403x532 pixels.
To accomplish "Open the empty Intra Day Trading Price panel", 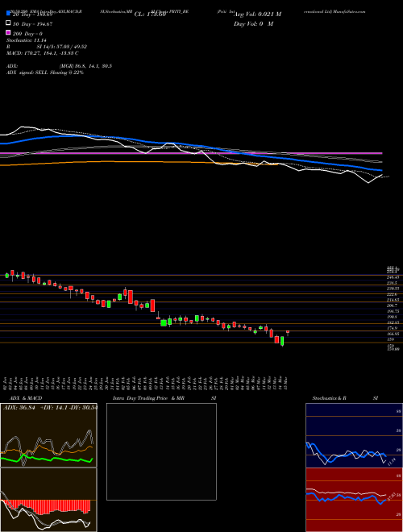I will [161, 451].
